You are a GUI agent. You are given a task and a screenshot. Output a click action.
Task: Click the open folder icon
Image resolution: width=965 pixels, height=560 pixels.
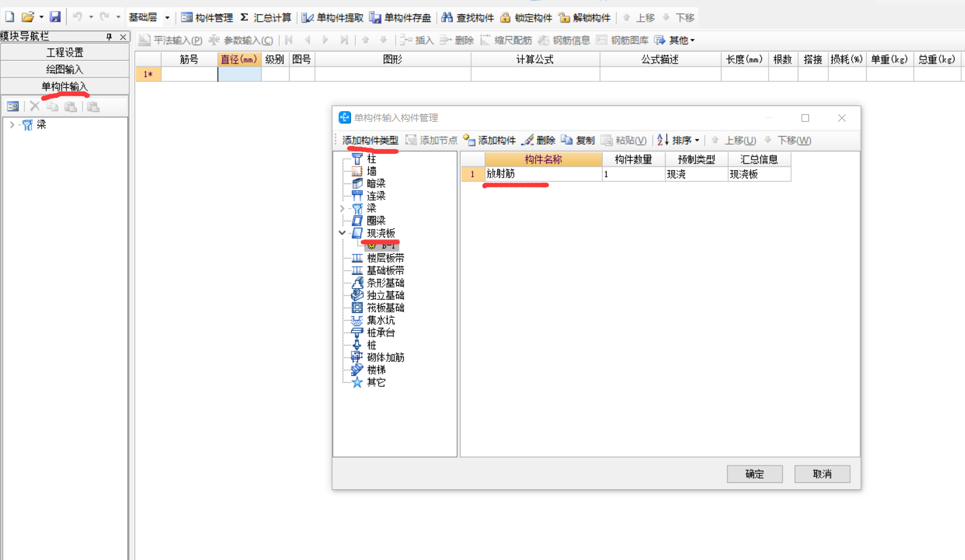(x=27, y=17)
